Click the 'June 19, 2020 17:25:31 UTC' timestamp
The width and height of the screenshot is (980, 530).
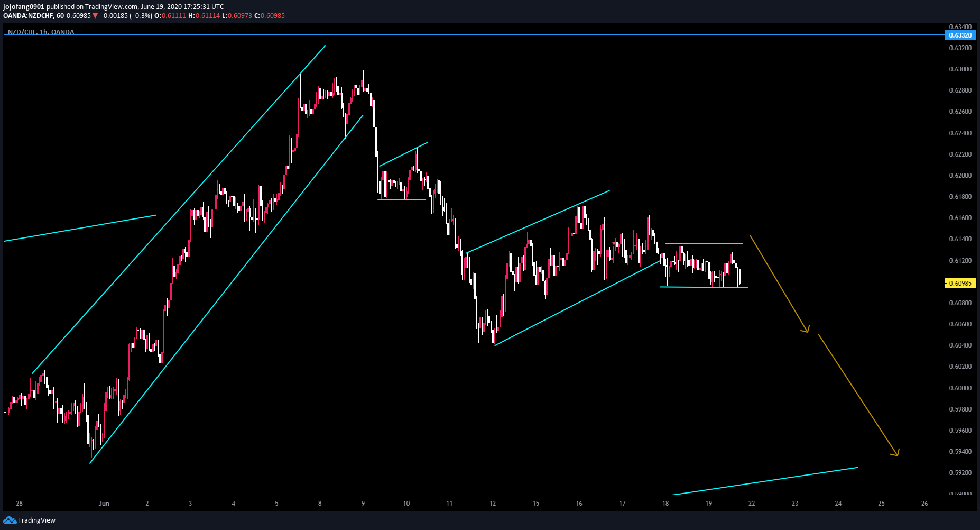(182, 7)
